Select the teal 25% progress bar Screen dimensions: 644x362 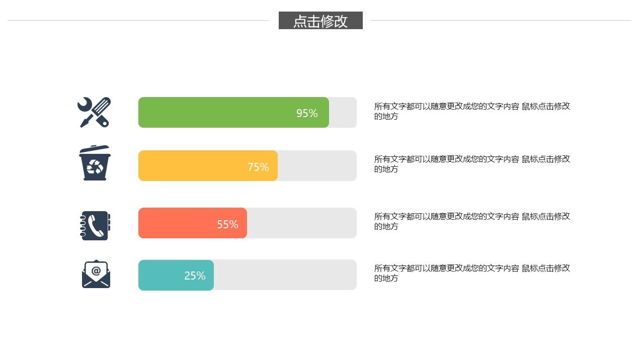point(176,275)
